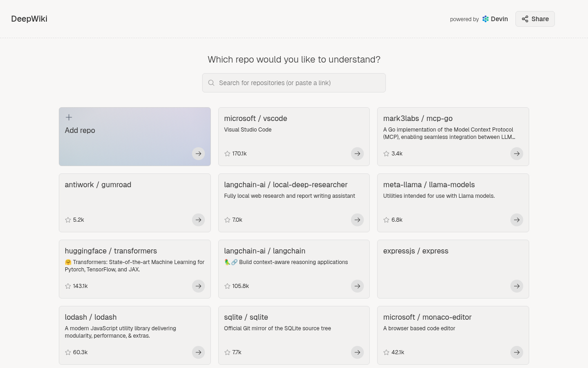Click the magnifier icon in the search bar
The image size is (588, 368).
(211, 83)
